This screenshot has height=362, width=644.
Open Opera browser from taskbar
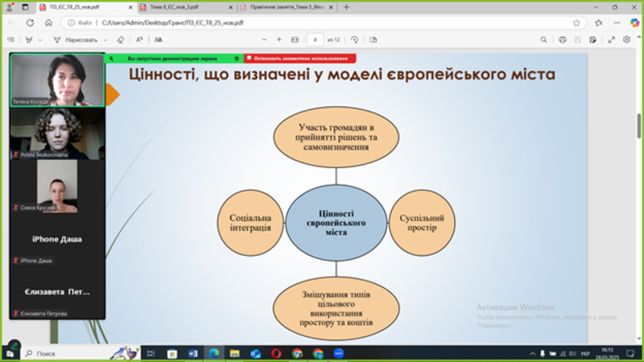pos(276,353)
